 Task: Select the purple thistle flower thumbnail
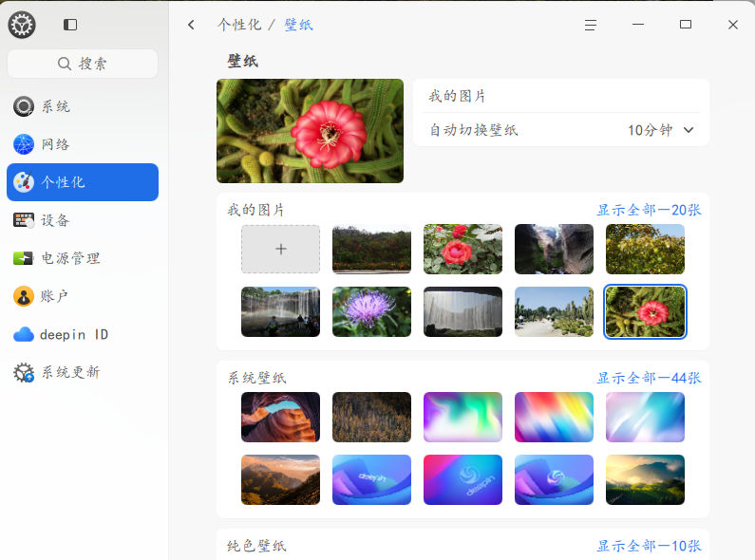pyautogui.click(x=371, y=311)
